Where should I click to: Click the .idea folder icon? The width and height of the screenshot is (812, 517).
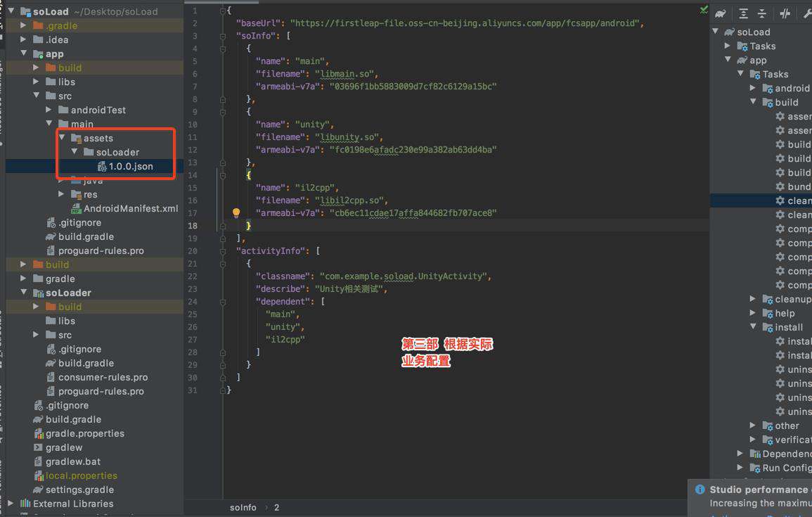click(x=38, y=39)
